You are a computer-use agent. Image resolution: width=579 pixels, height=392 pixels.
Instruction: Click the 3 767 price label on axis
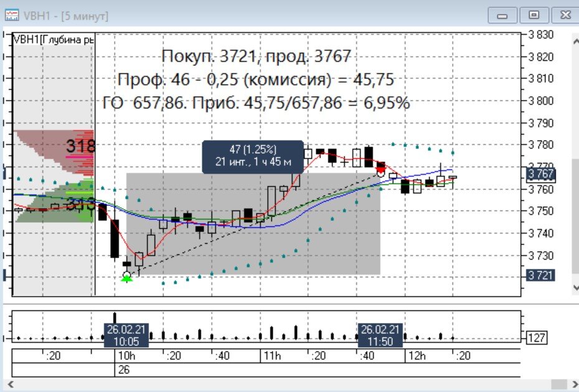click(x=540, y=174)
